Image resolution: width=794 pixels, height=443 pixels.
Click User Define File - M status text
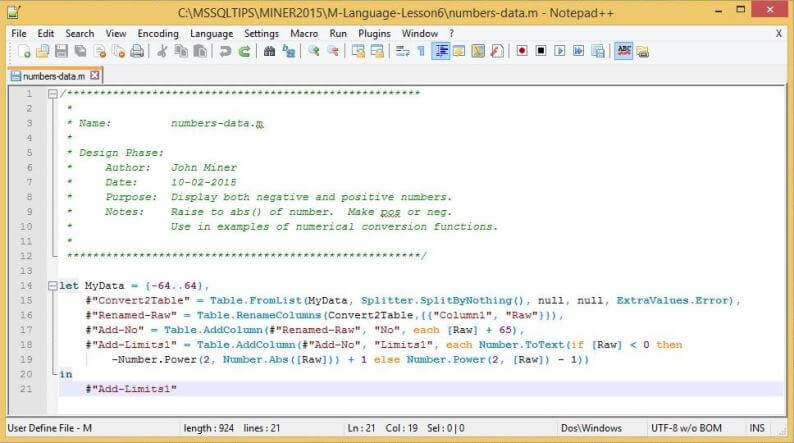pyautogui.click(x=50, y=428)
